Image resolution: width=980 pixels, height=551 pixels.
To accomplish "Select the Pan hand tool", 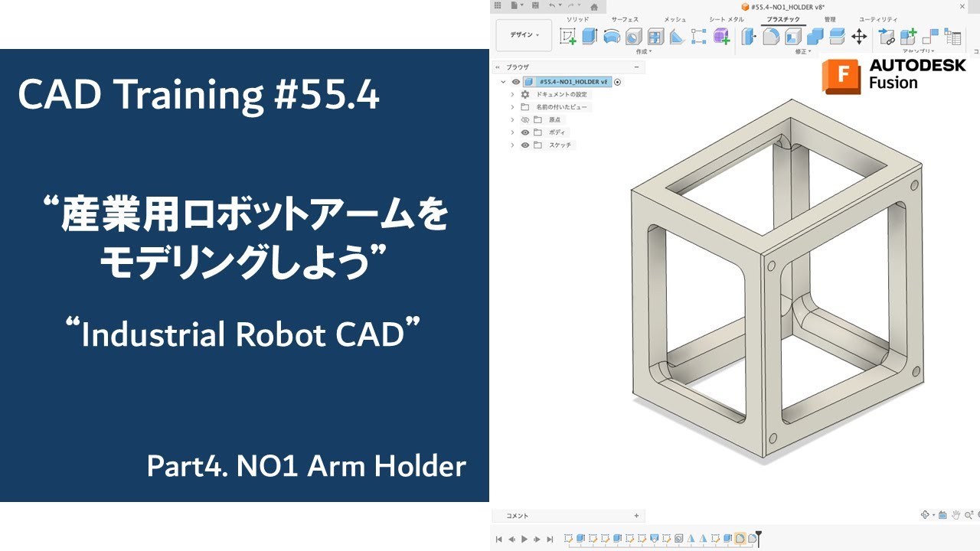I will (955, 515).
